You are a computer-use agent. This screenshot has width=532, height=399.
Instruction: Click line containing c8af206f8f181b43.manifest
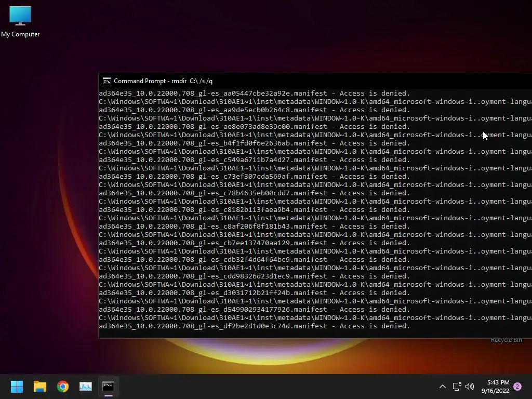pos(255,227)
